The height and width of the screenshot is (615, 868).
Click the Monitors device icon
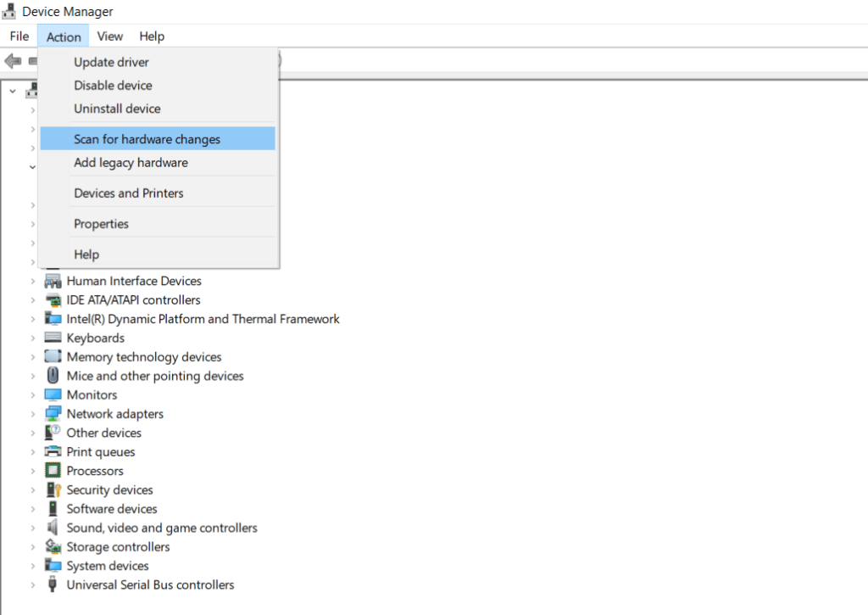pyautogui.click(x=53, y=394)
